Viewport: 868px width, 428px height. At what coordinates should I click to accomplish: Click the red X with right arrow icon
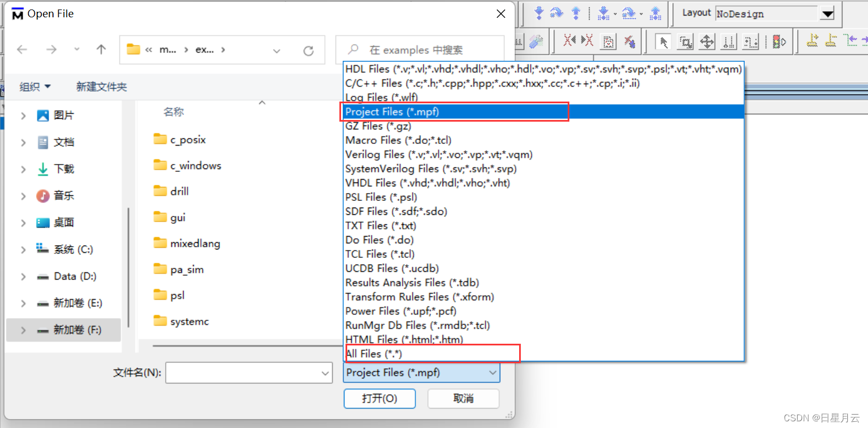click(x=587, y=41)
